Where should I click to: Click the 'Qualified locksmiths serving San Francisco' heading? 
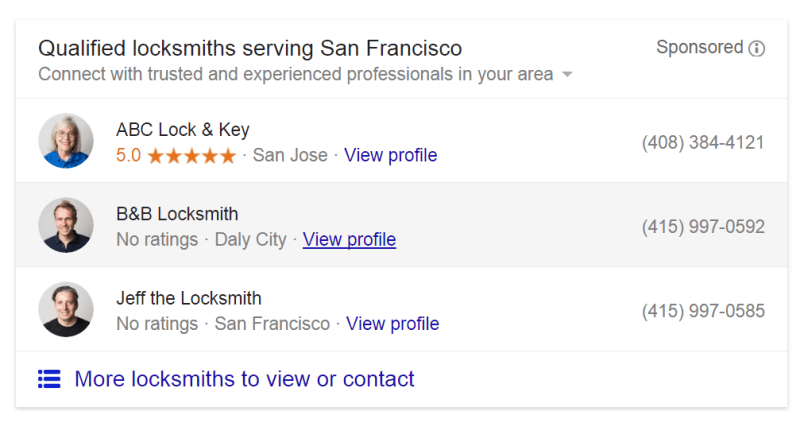coord(250,48)
